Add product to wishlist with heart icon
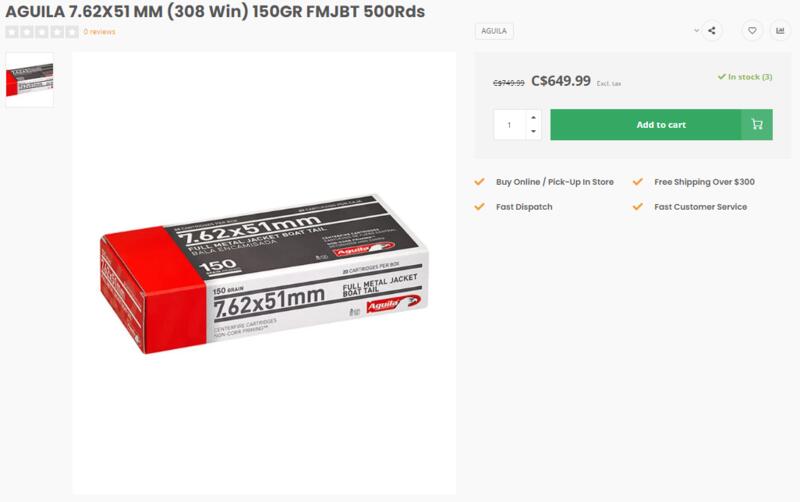Viewport: 800px width, 502px height. (752, 31)
